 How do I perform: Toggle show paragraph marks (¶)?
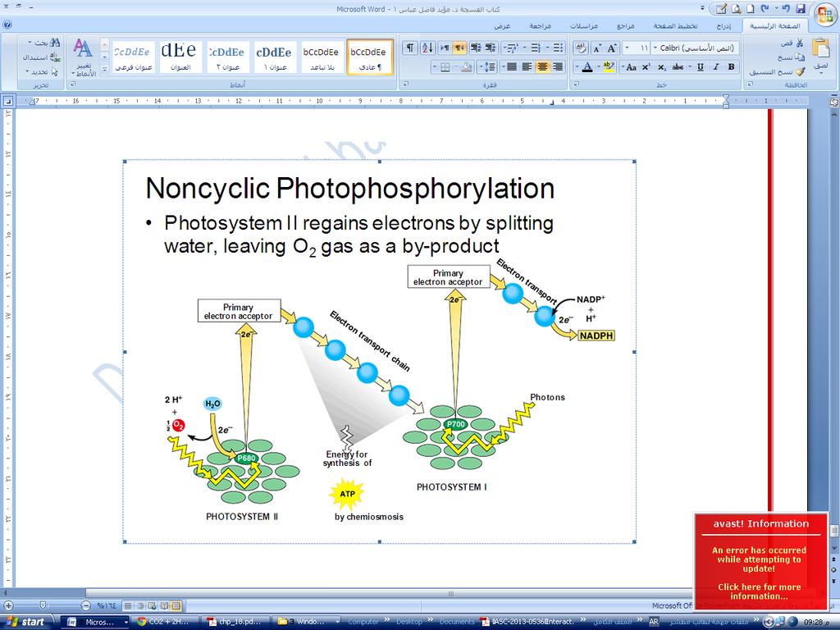point(409,48)
